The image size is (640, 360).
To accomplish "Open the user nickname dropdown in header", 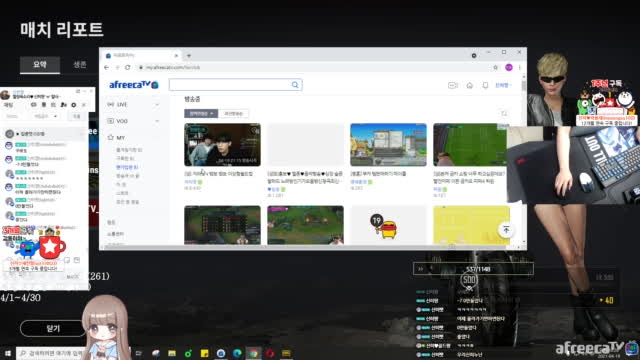I will (503, 85).
